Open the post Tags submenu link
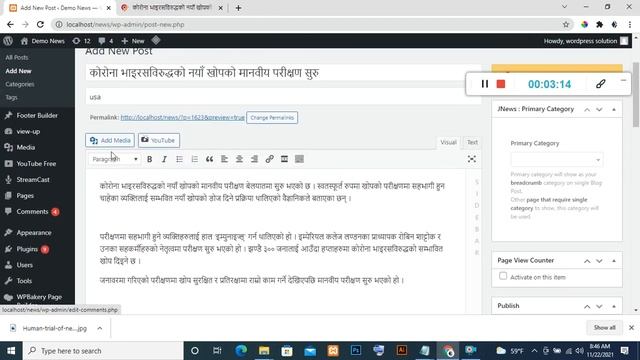 [11, 97]
